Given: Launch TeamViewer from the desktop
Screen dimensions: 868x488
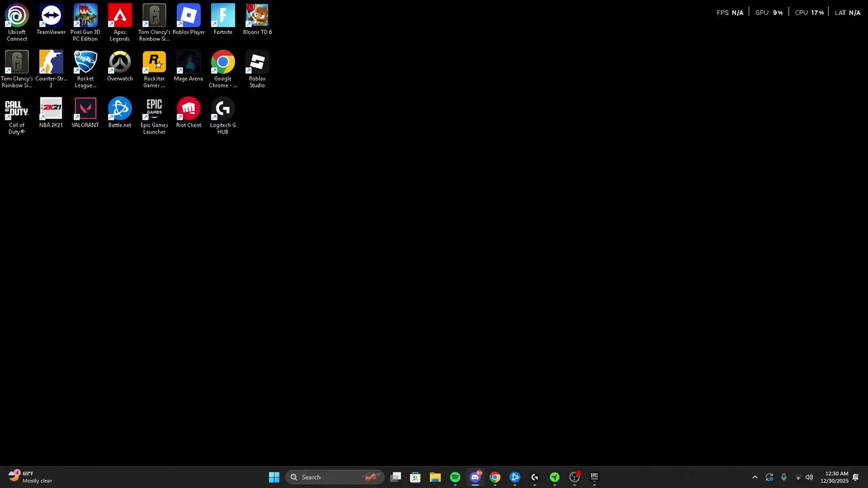Looking at the screenshot, I should click(x=51, y=20).
